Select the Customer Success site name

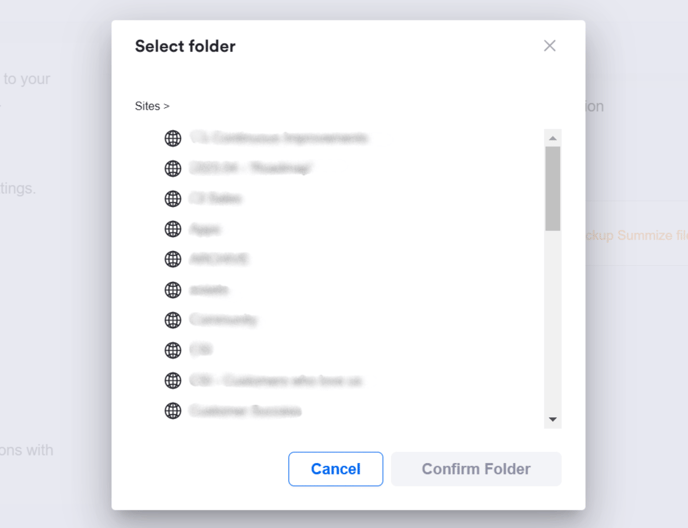[x=245, y=411]
